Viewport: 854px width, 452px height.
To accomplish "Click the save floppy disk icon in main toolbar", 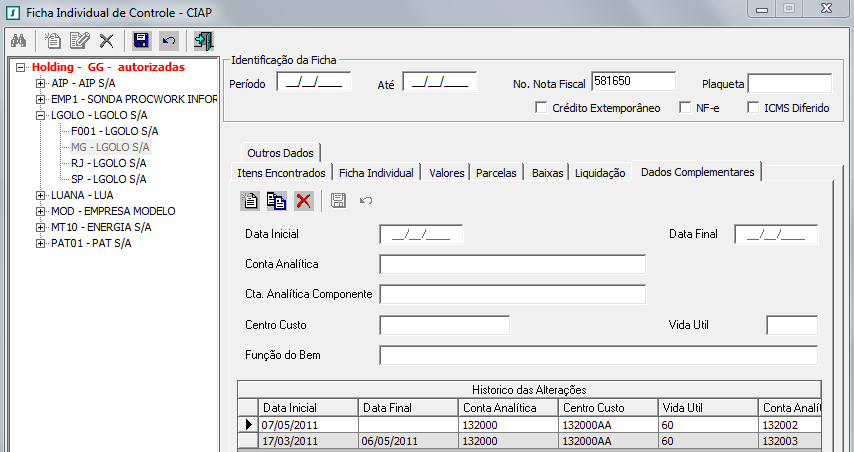I will coord(141,41).
